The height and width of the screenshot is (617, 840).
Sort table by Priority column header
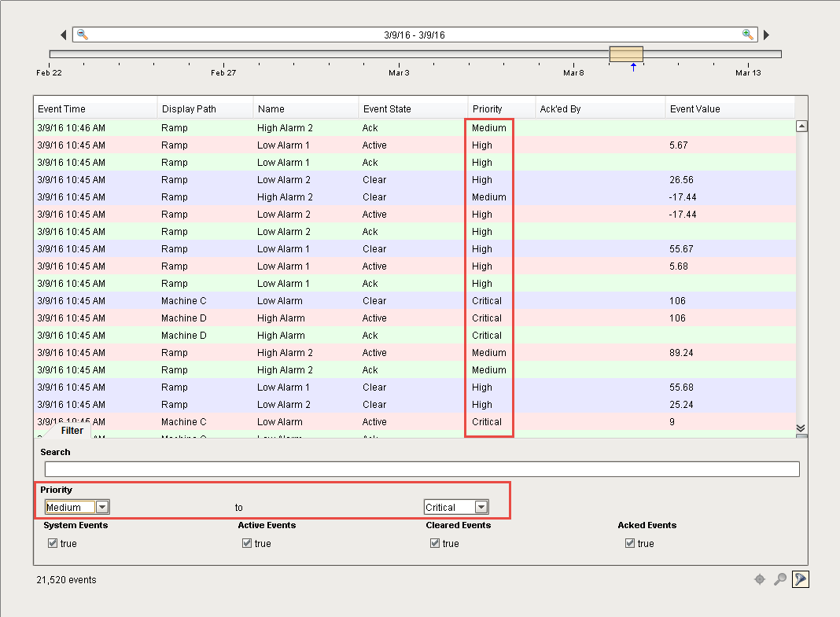pos(487,108)
